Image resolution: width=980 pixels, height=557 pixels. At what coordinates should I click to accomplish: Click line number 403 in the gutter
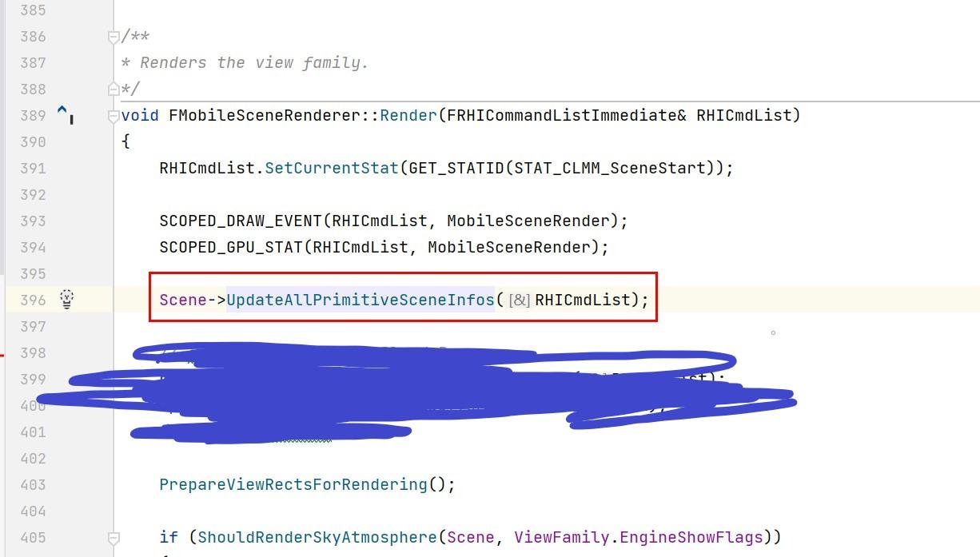[x=33, y=484]
